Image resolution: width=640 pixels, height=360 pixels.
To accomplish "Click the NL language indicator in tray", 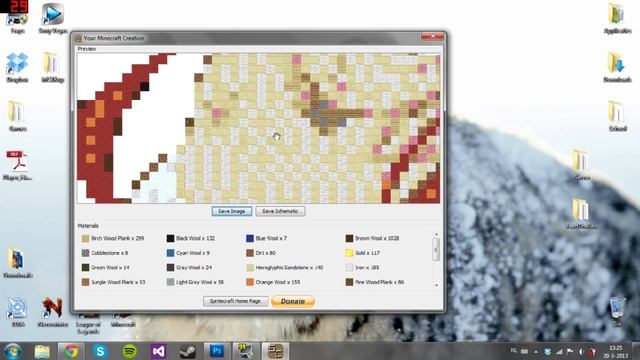I will (x=513, y=351).
